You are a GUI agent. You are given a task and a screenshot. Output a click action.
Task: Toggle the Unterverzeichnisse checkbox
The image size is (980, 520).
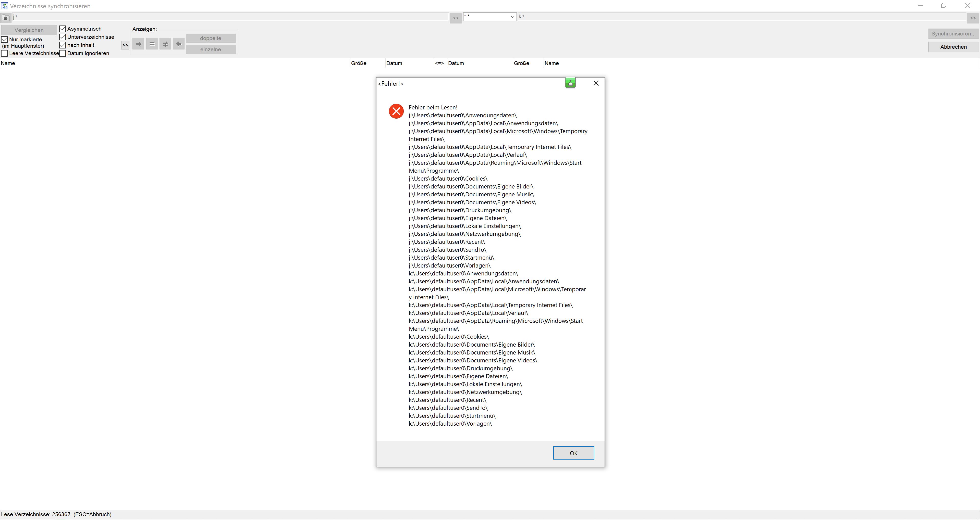click(x=63, y=37)
